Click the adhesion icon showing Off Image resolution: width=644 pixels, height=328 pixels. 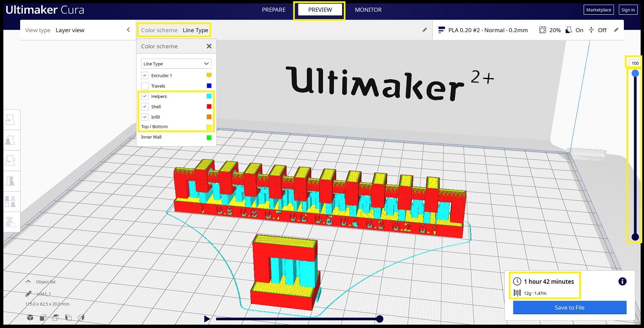tap(591, 30)
